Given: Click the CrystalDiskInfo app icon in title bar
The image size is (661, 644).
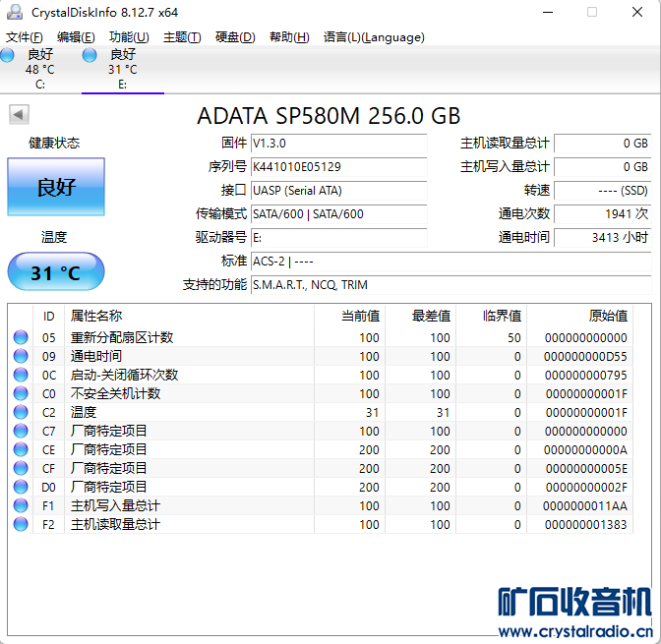Looking at the screenshot, I should [x=14, y=12].
